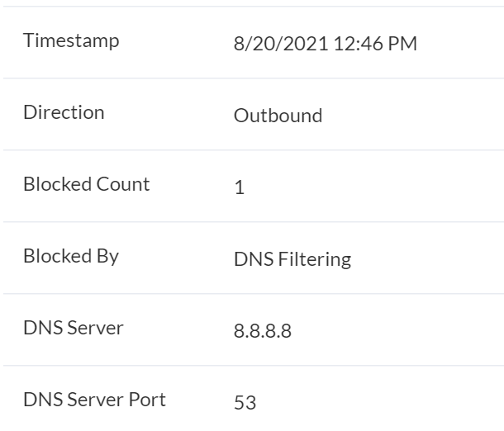Click the DNS Server label
Viewport: 504px width, 431px height.
click(74, 328)
